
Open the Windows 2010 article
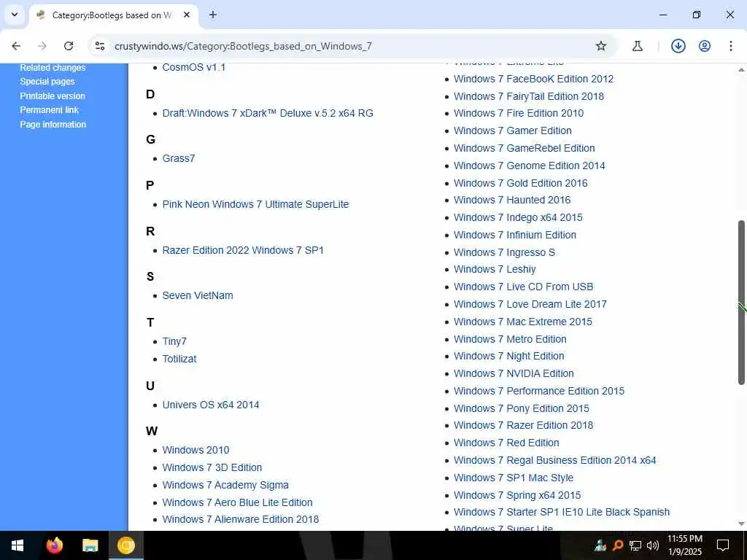tap(196, 450)
